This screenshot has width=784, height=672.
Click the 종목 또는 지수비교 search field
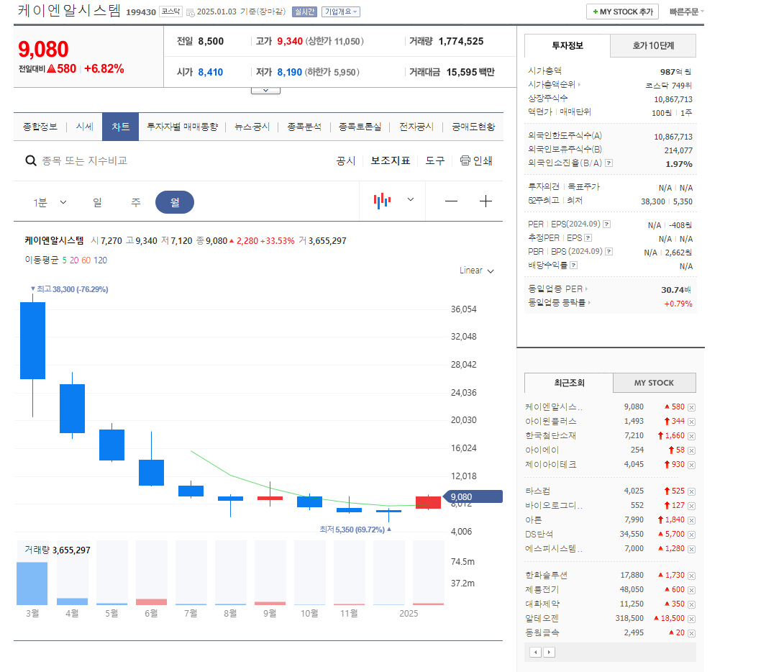84,160
